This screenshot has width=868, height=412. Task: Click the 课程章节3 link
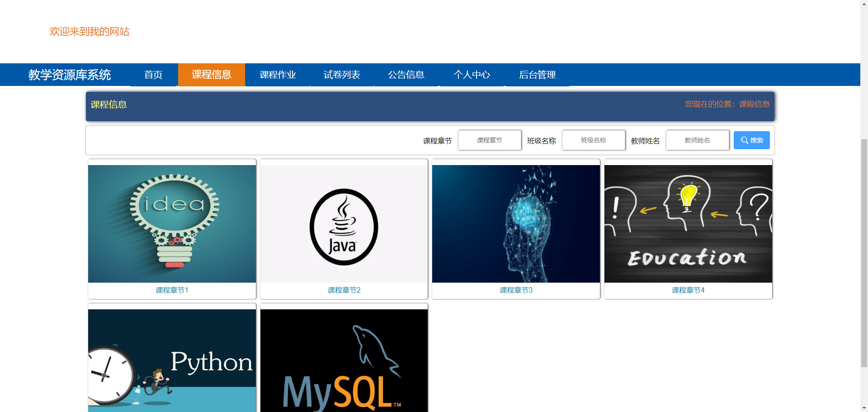click(516, 290)
